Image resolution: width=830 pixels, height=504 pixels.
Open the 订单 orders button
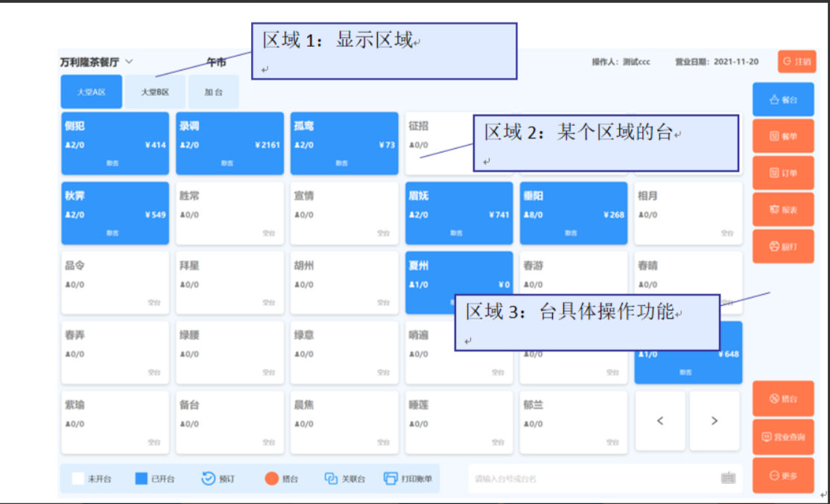(783, 173)
